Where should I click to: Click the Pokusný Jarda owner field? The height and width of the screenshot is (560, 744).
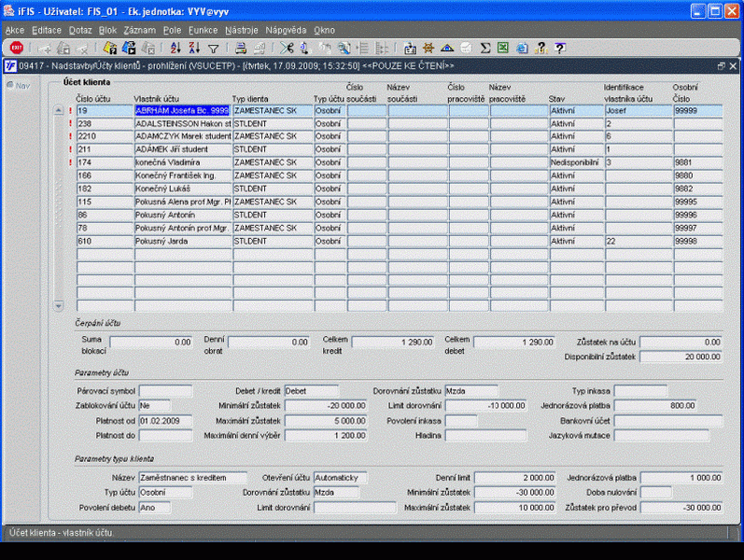[x=181, y=241]
